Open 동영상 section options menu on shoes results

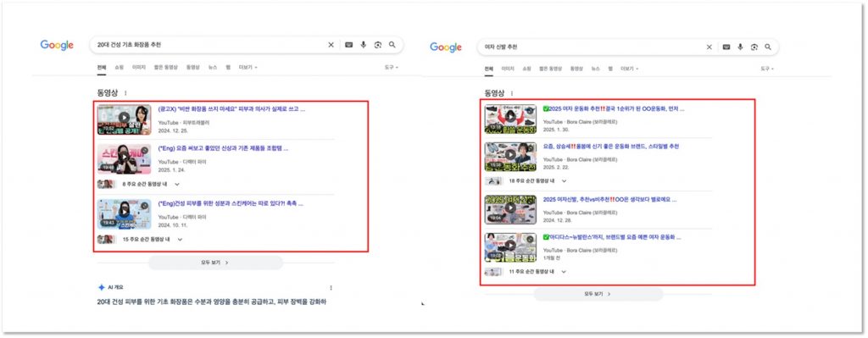pos(511,93)
